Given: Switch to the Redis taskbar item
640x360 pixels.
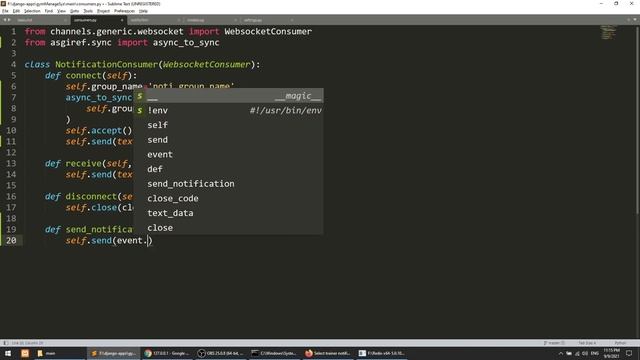Looking at the screenshot, I should (381, 353).
